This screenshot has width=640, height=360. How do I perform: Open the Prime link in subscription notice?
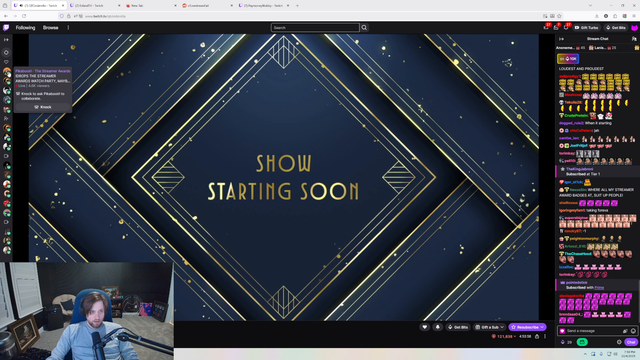tap(599, 288)
